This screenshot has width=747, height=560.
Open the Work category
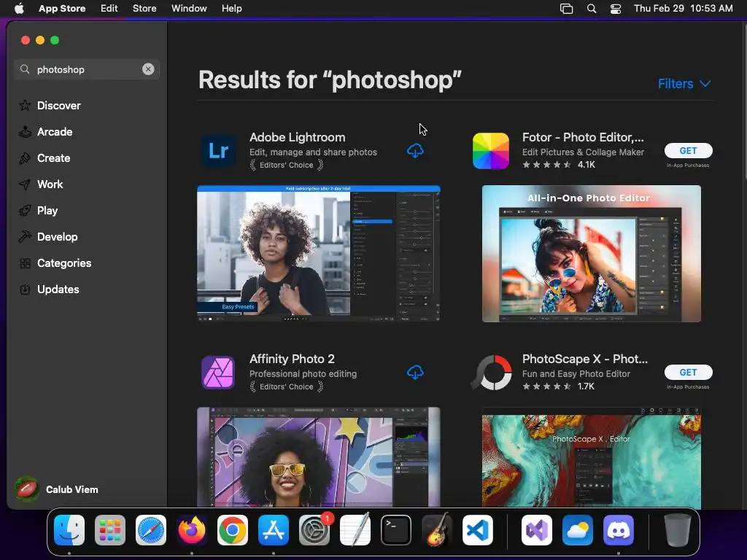[x=41, y=184]
